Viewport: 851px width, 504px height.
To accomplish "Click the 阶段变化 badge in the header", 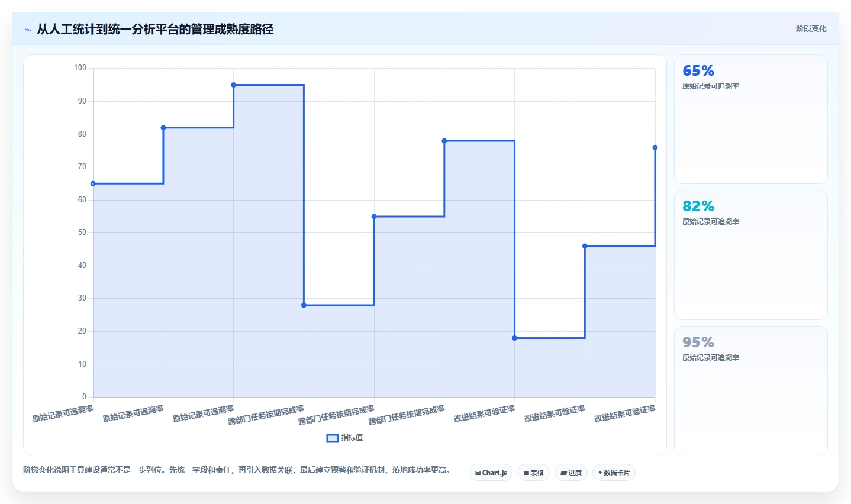I will click(x=811, y=28).
